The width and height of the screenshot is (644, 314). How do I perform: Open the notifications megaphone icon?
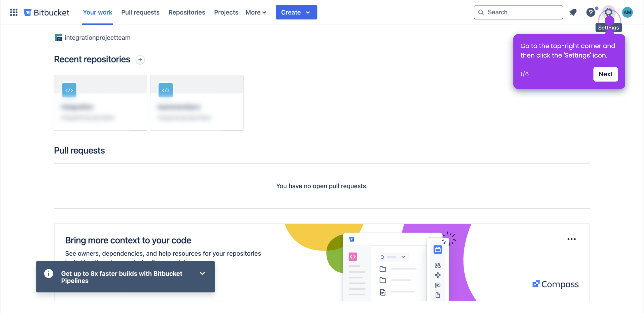point(573,12)
